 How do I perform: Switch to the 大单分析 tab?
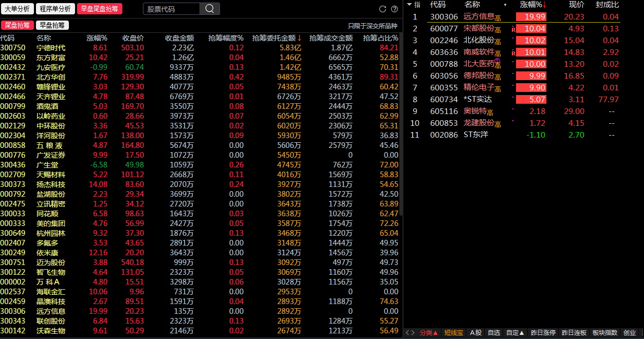pyautogui.click(x=18, y=9)
